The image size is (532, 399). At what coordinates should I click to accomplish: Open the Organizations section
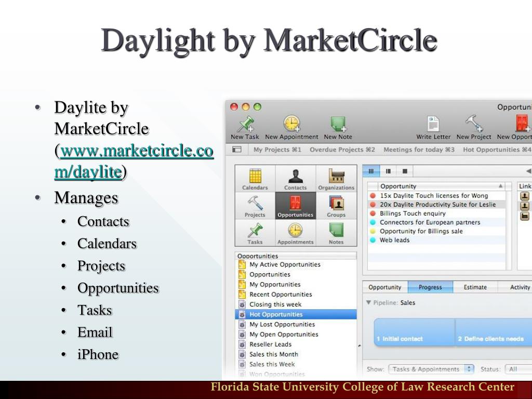click(x=336, y=179)
